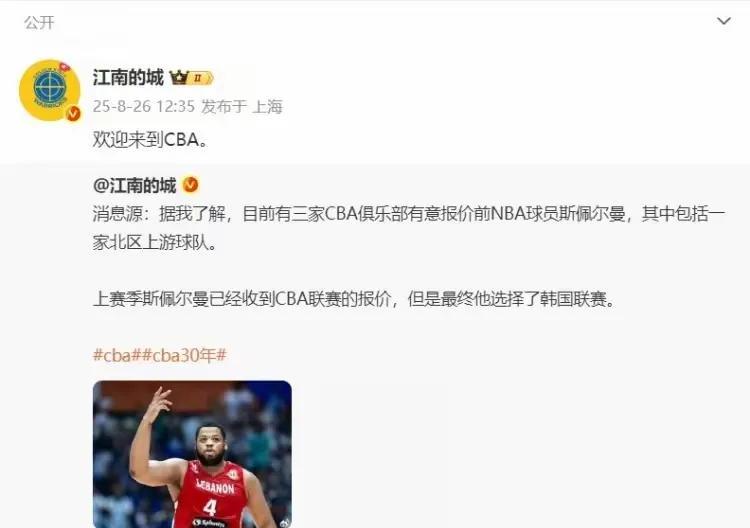Click the small red badge on the avatar
The height and width of the screenshot is (528, 750).
pos(64,67)
